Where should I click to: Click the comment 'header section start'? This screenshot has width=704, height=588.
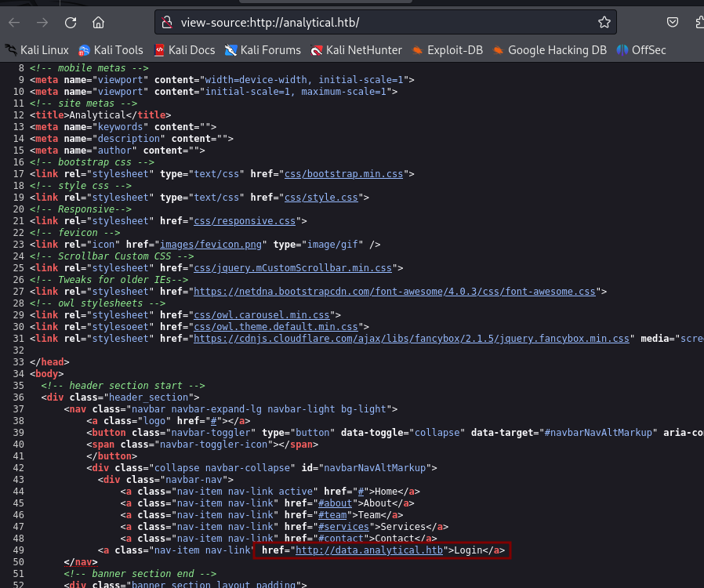pos(123,386)
